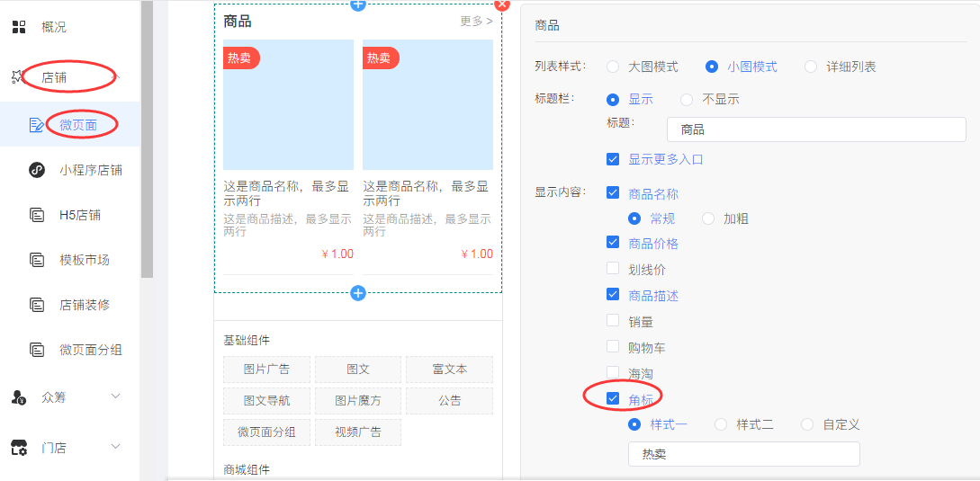Screen dimensions: 980x481
Task: Enable the 销量 checkbox
Action: pyautogui.click(x=613, y=321)
